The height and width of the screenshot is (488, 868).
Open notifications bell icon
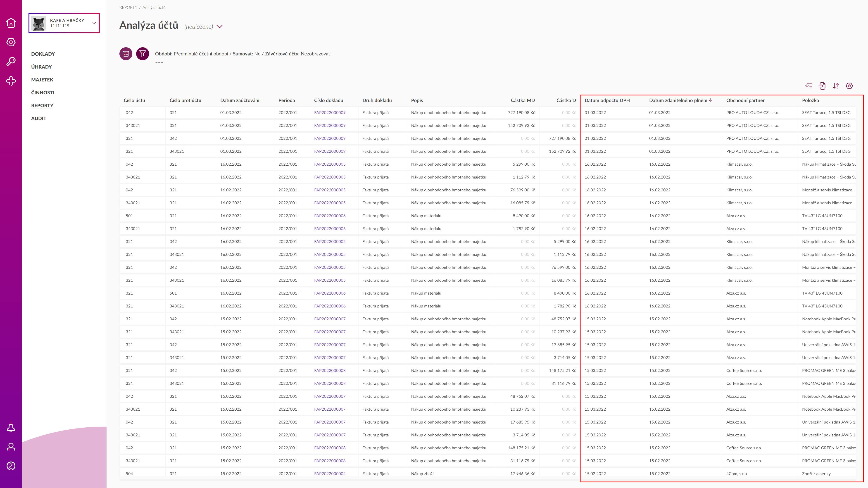tap(11, 428)
